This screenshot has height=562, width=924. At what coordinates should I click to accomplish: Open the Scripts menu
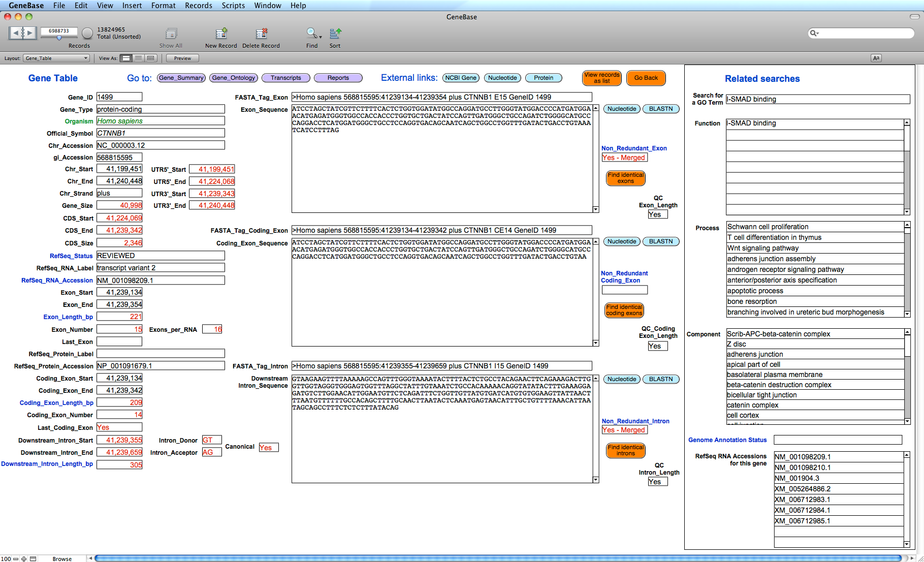click(x=233, y=6)
